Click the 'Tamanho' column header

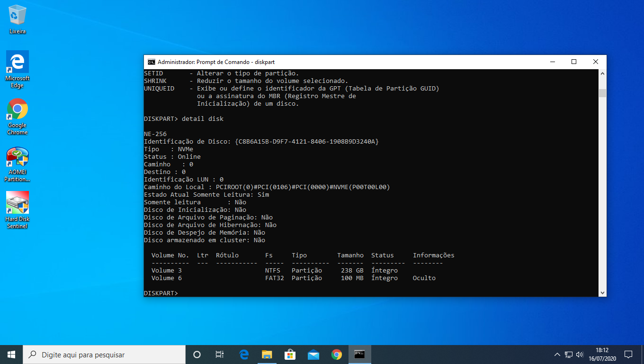350,255
